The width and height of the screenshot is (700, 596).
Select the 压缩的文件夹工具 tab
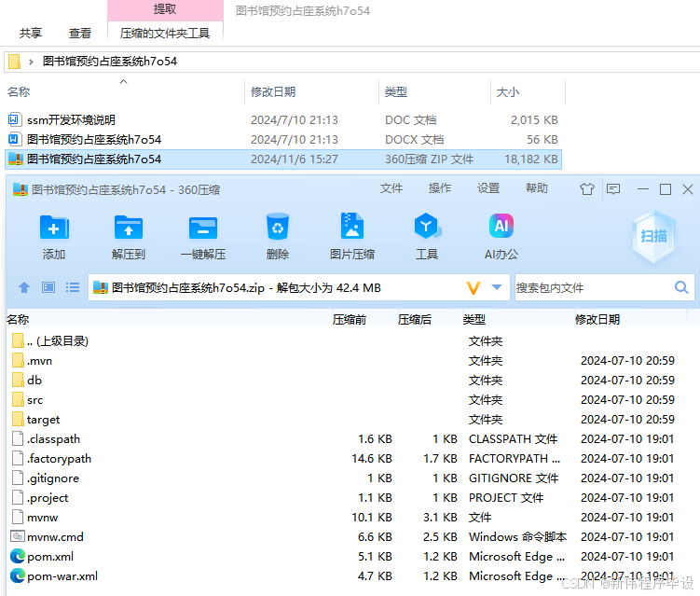(x=165, y=33)
